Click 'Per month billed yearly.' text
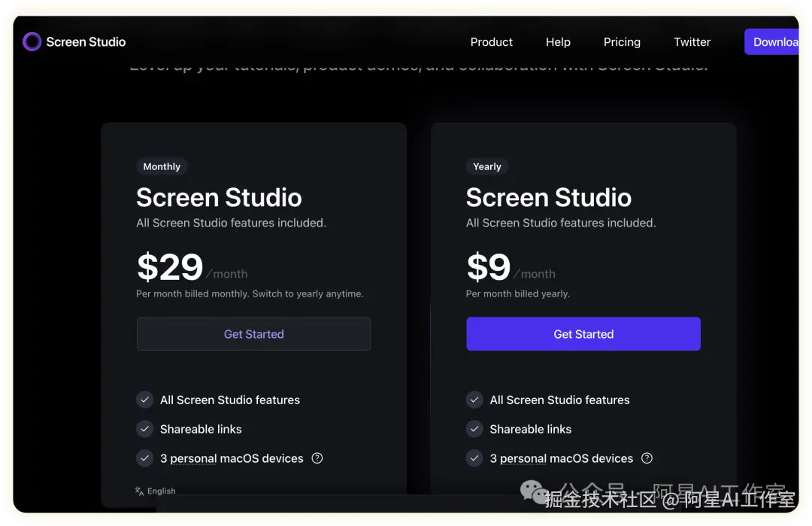The image size is (812, 526). coord(518,293)
